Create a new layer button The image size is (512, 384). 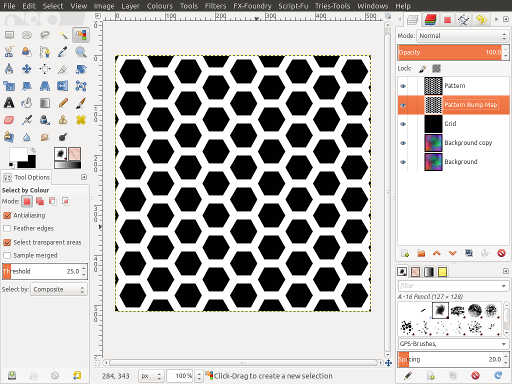click(x=405, y=253)
